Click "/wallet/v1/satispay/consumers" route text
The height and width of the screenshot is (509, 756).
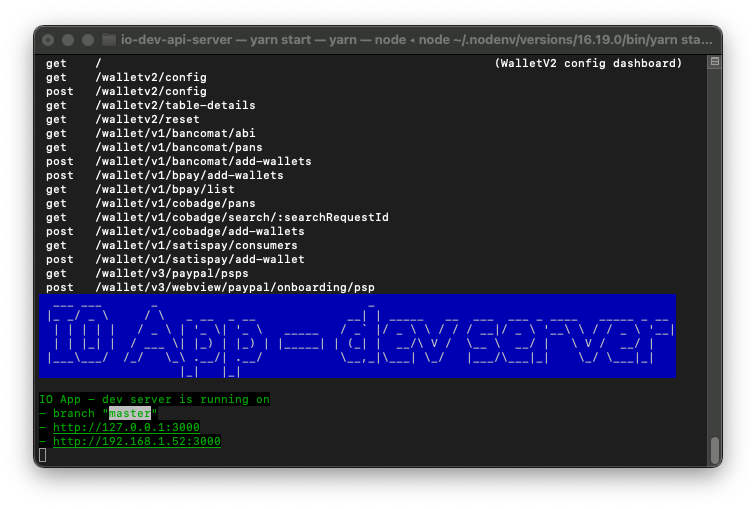pos(197,245)
